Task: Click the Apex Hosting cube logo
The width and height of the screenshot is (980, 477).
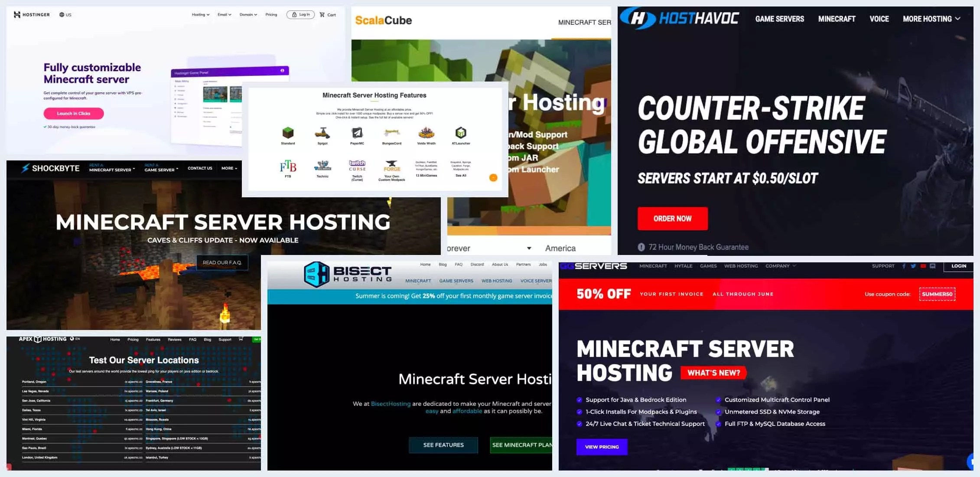Action: 38,339
